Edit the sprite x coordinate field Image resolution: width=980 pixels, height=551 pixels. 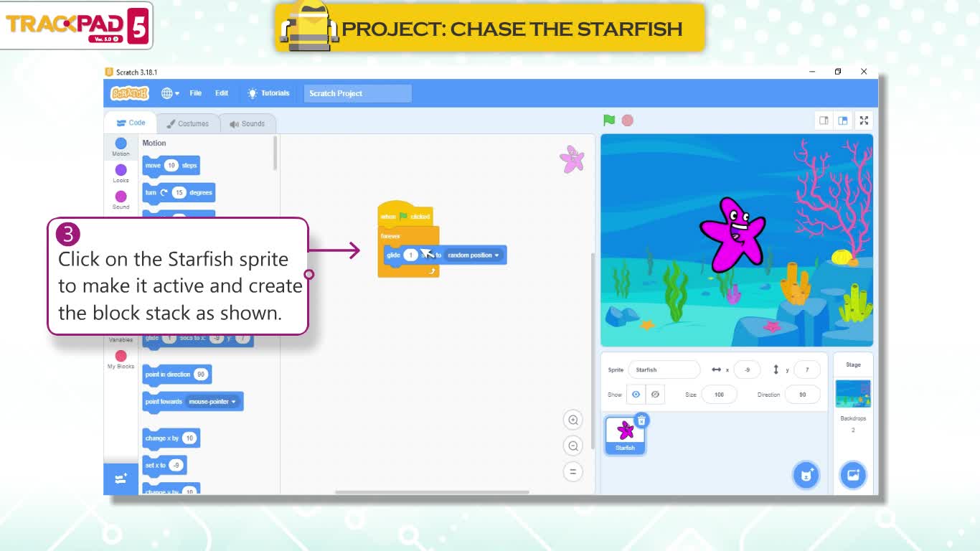click(747, 369)
